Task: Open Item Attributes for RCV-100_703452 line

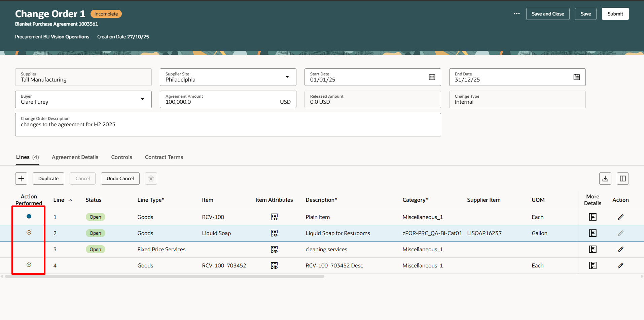Action: (x=274, y=265)
